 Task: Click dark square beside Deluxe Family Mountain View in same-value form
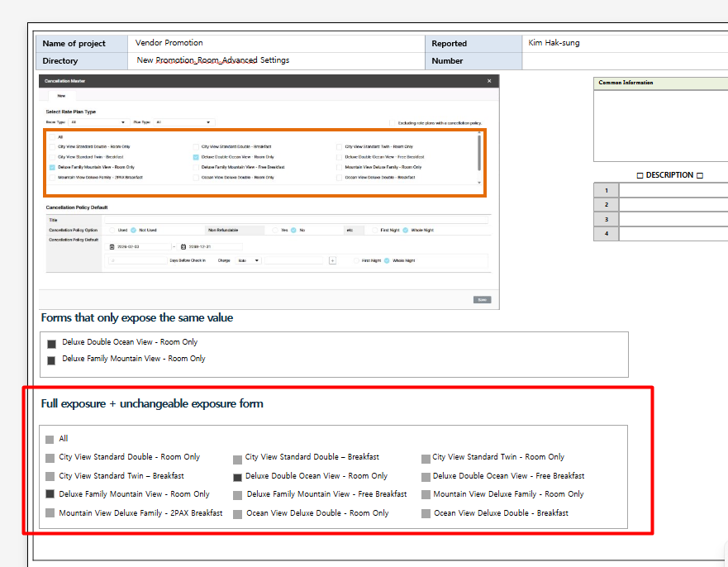tap(51, 360)
